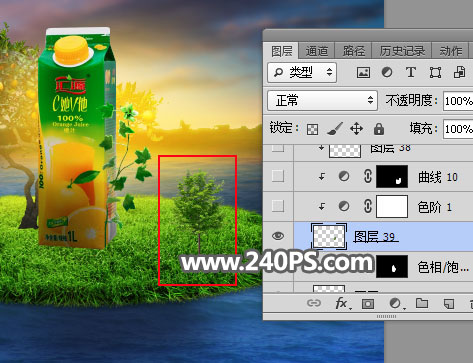Open the 正常 blend mode dropdown
Image resolution: width=473 pixels, height=363 pixels.
point(322,100)
